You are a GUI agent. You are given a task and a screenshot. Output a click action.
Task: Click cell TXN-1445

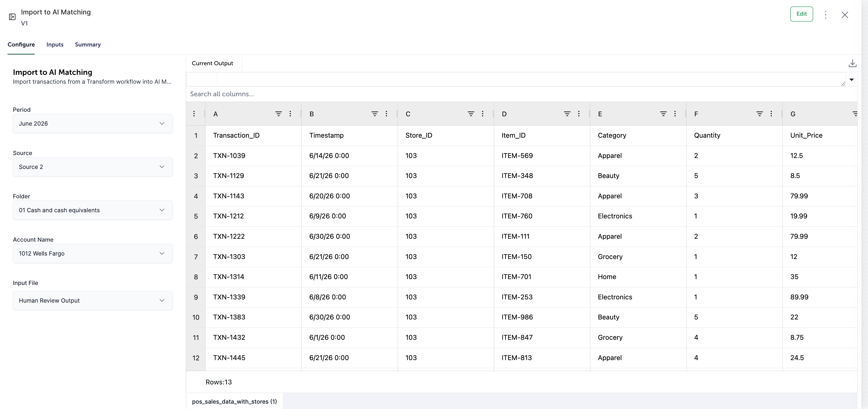(253, 358)
